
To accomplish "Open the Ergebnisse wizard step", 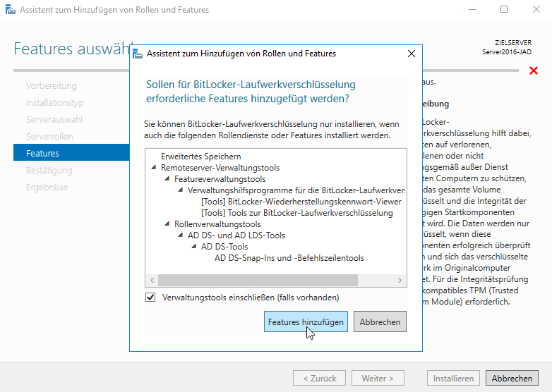I will click(x=47, y=187).
